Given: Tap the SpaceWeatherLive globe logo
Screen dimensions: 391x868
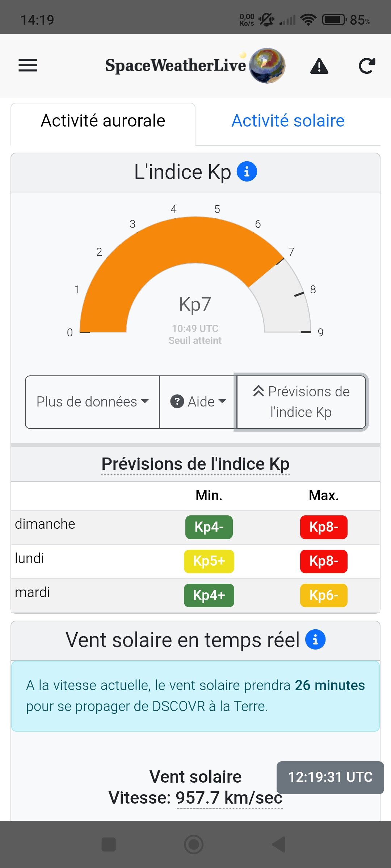Looking at the screenshot, I should point(267,65).
